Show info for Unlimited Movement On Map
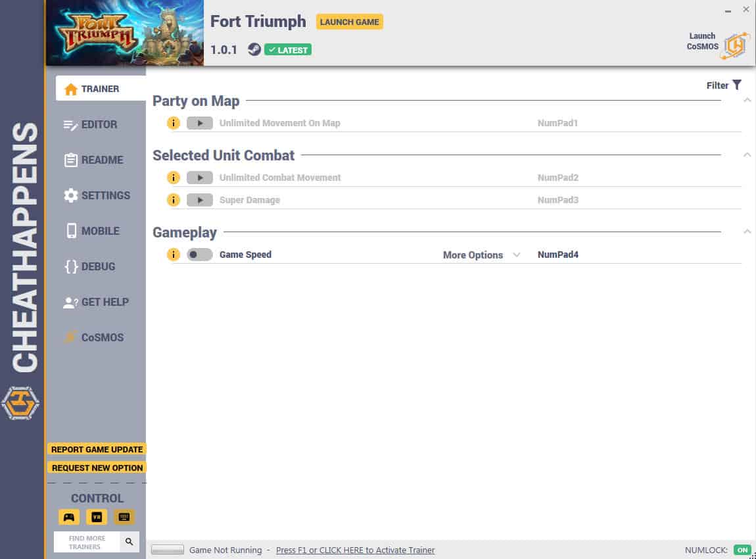This screenshot has width=756, height=559. click(x=173, y=123)
